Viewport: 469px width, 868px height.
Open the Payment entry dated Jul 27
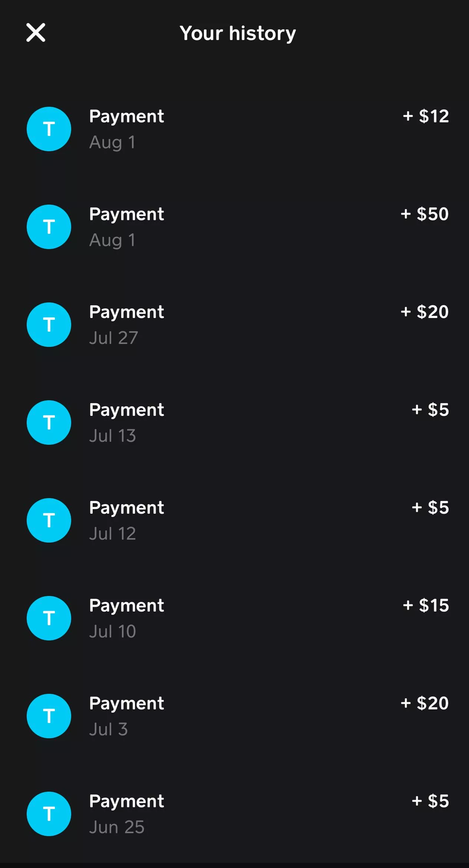point(126,312)
